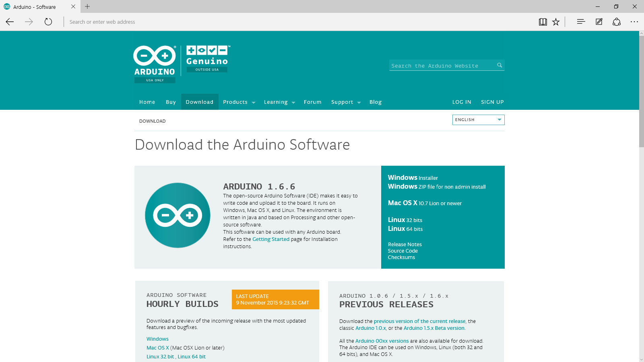Open the Home menu item
The height and width of the screenshot is (362, 644).
(147, 102)
